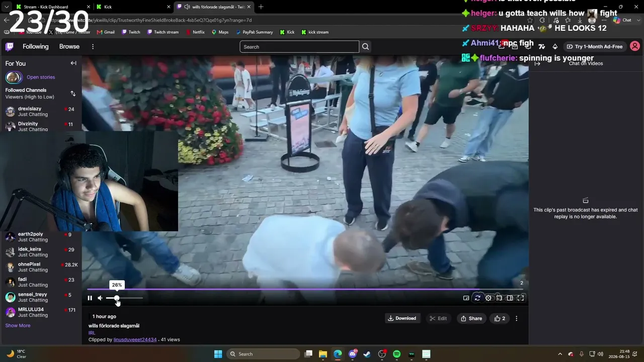The height and width of the screenshot is (362, 644).
Task: Open clip more options menu
Action: [x=516, y=318]
